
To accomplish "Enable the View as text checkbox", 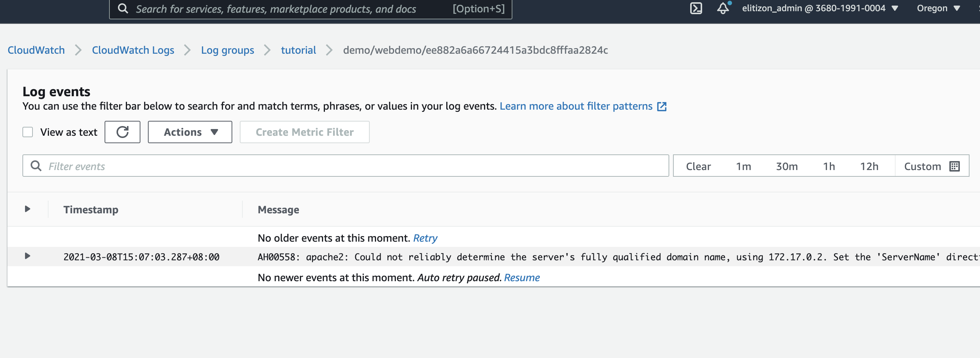I will (28, 132).
